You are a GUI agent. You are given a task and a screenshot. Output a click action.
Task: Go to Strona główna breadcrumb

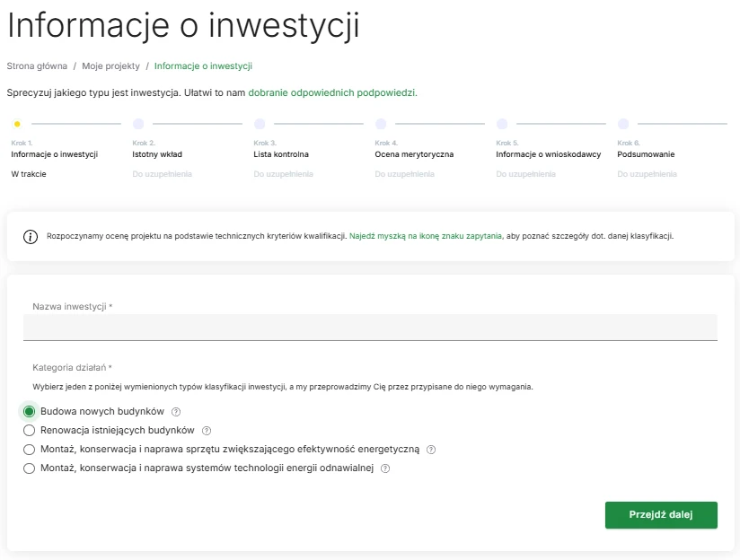[x=37, y=66]
